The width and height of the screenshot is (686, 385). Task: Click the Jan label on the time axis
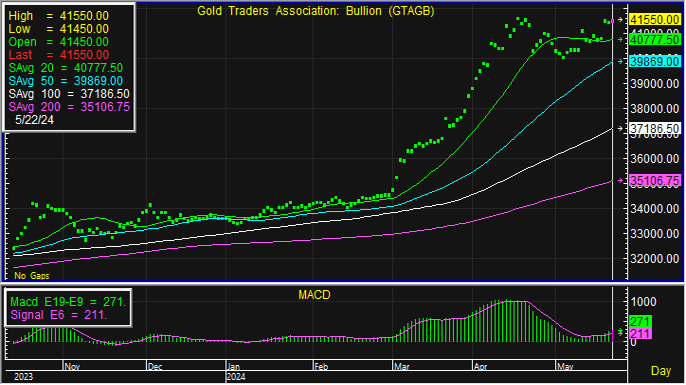[234, 367]
